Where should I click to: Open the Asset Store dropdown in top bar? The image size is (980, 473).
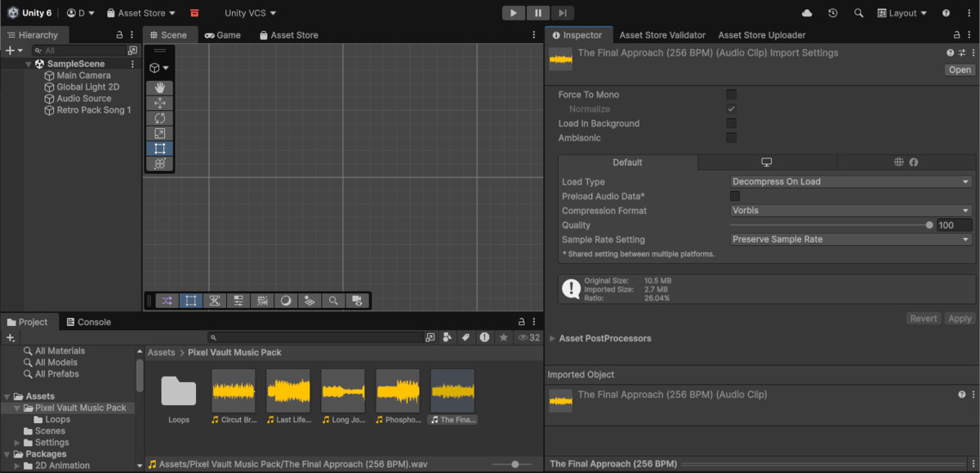(141, 13)
